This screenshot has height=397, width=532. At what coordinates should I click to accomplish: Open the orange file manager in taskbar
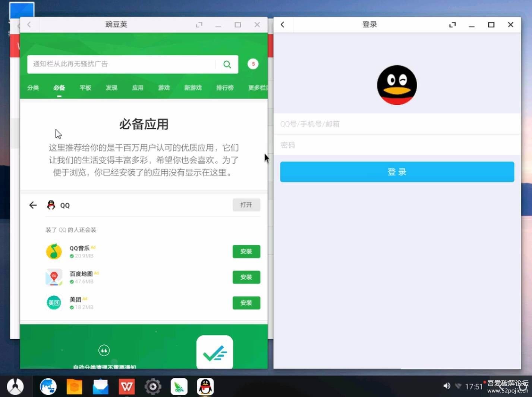[x=74, y=387]
